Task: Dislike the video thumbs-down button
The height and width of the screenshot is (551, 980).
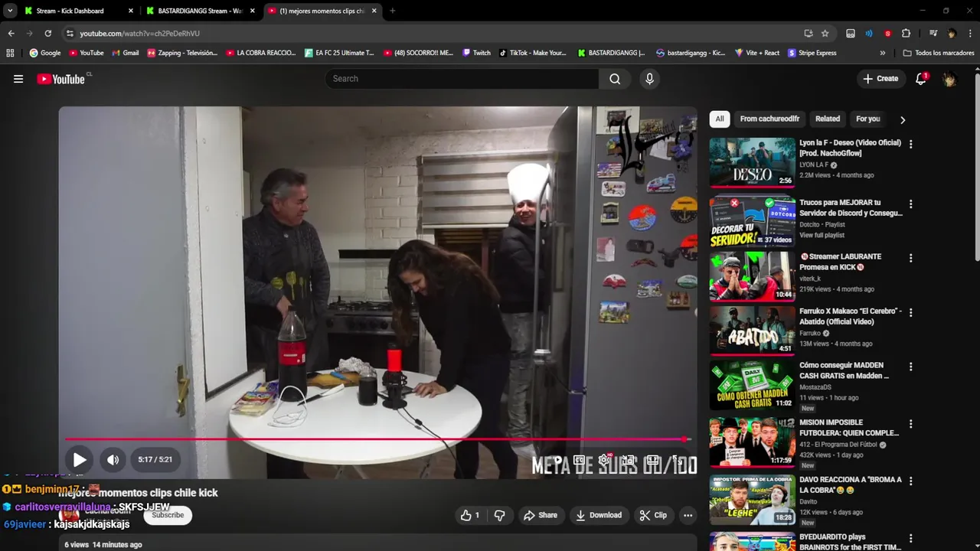Action: click(499, 515)
